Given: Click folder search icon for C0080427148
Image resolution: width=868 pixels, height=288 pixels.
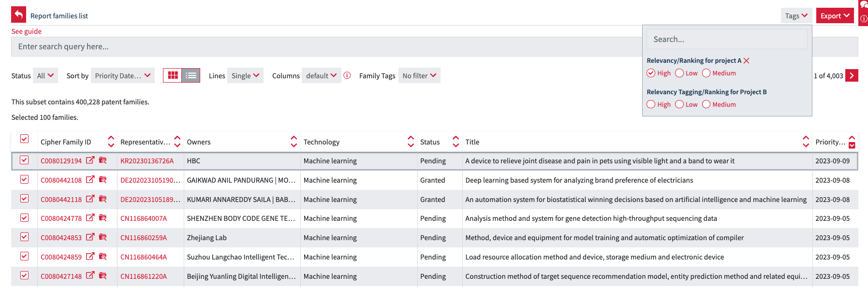Looking at the screenshot, I should pyautogui.click(x=103, y=275).
